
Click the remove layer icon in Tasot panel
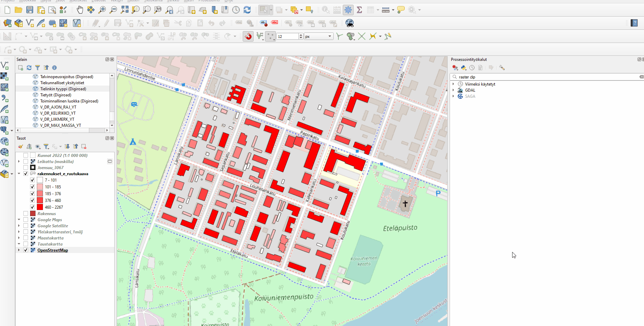(x=84, y=146)
